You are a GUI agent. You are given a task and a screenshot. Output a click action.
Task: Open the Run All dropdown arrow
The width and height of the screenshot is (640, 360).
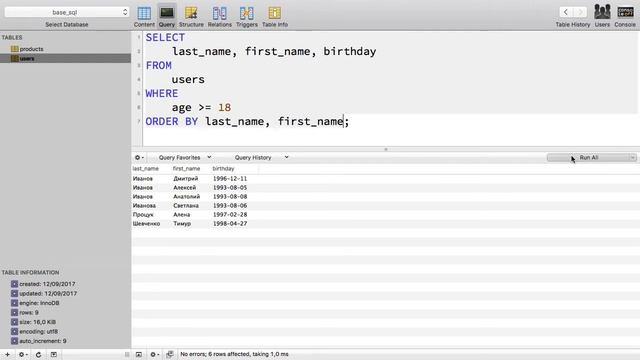[632, 158]
